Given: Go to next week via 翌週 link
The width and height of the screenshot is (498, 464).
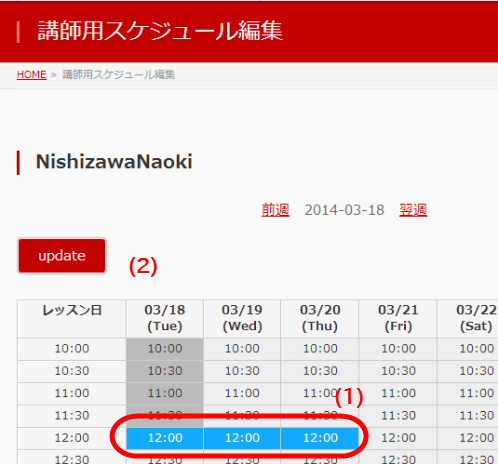Looking at the screenshot, I should (413, 210).
